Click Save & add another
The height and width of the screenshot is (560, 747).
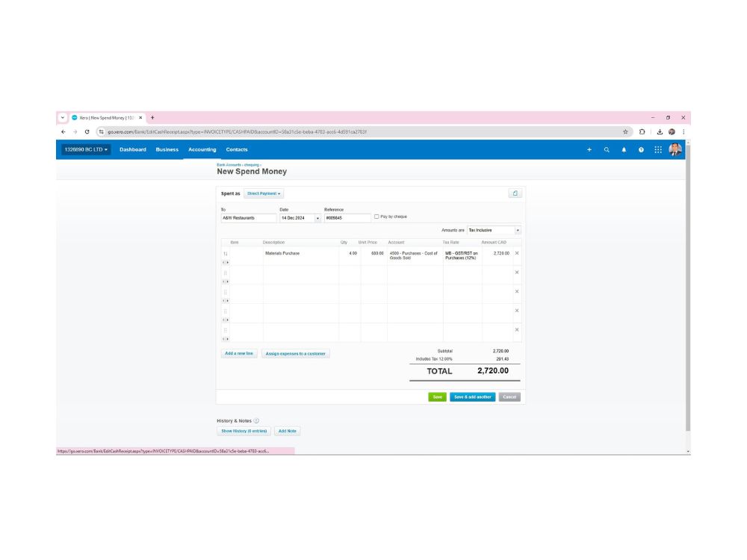pos(473,396)
